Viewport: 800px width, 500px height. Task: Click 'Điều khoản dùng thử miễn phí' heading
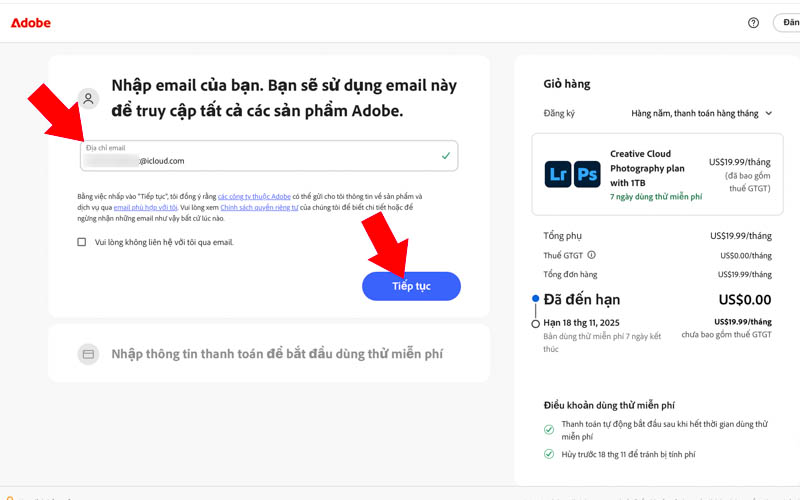click(609, 405)
